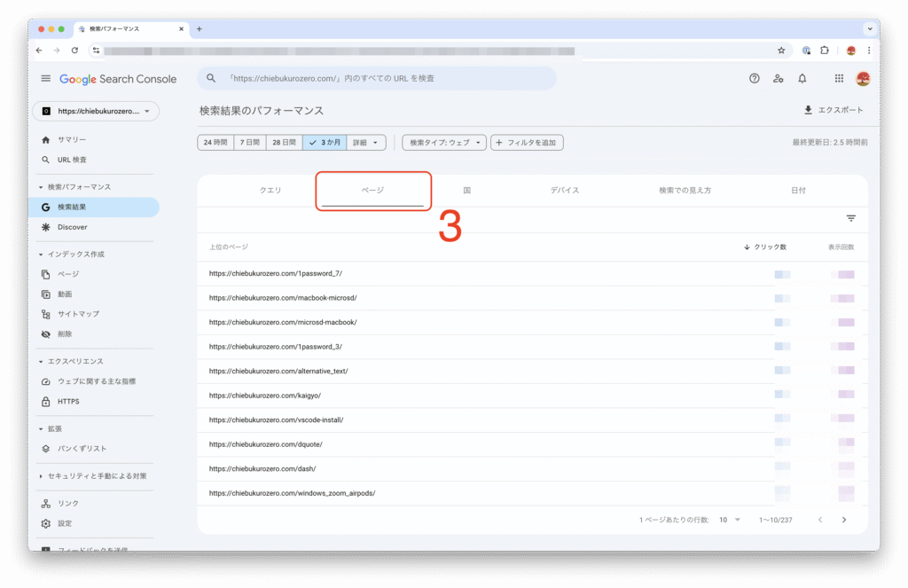Bookmark this page with star icon
908x588 pixels.
pyautogui.click(x=781, y=51)
